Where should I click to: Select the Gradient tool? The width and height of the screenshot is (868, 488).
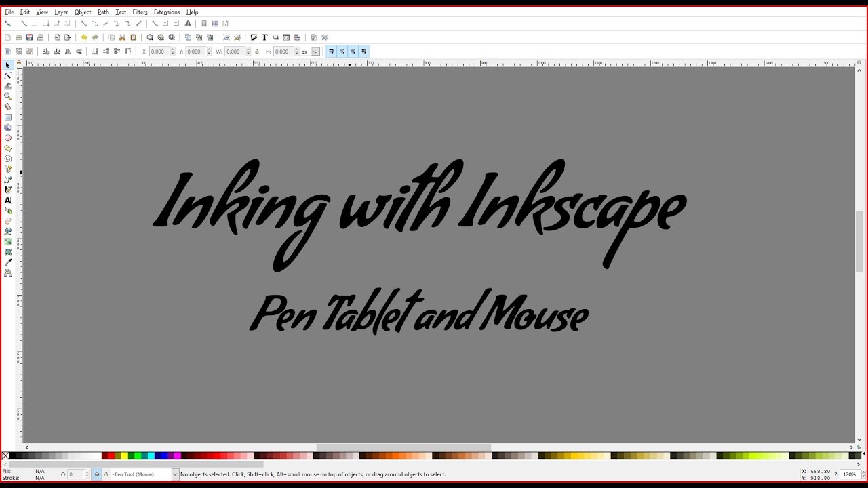point(7,241)
